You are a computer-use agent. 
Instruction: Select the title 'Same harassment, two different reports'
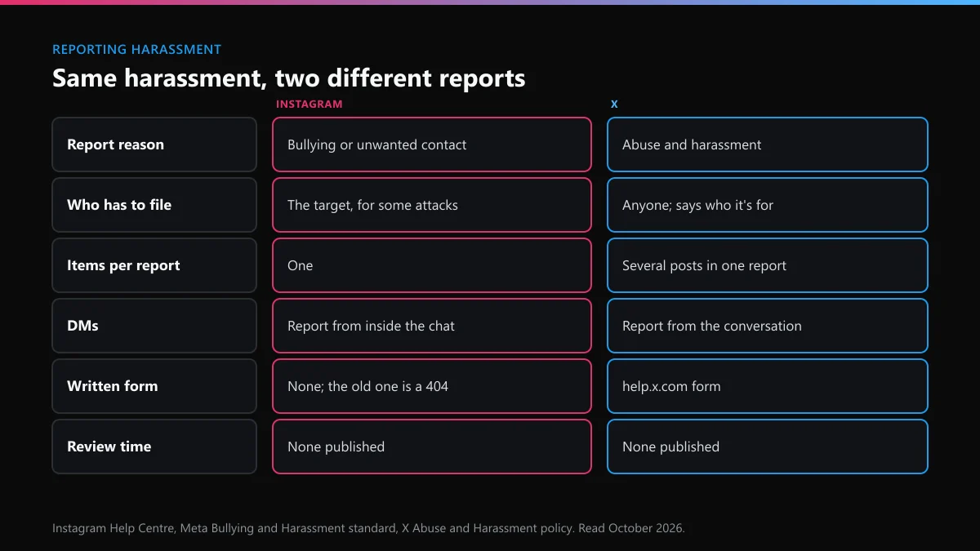(289, 78)
